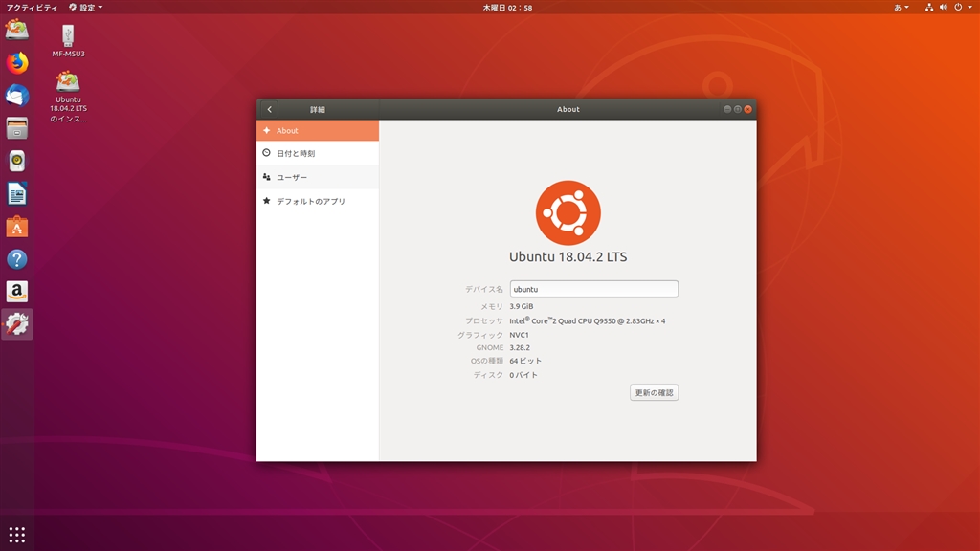Open LibreOffice Writer from the dock
The height and width of the screenshot is (551, 980).
click(17, 194)
